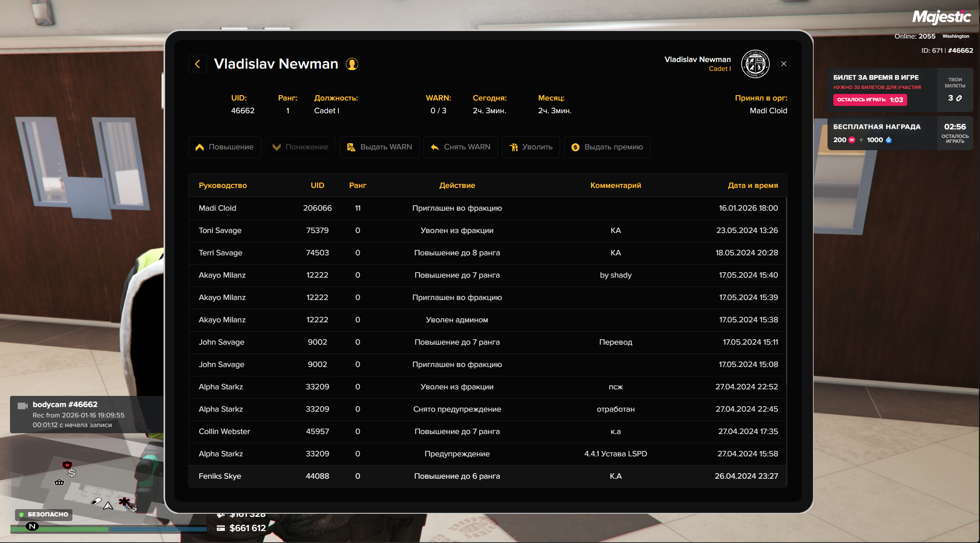Click the Выдать WARN button
The height and width of the screenshot is (543, 980).
pyautogui.click(x=380, y=147)
